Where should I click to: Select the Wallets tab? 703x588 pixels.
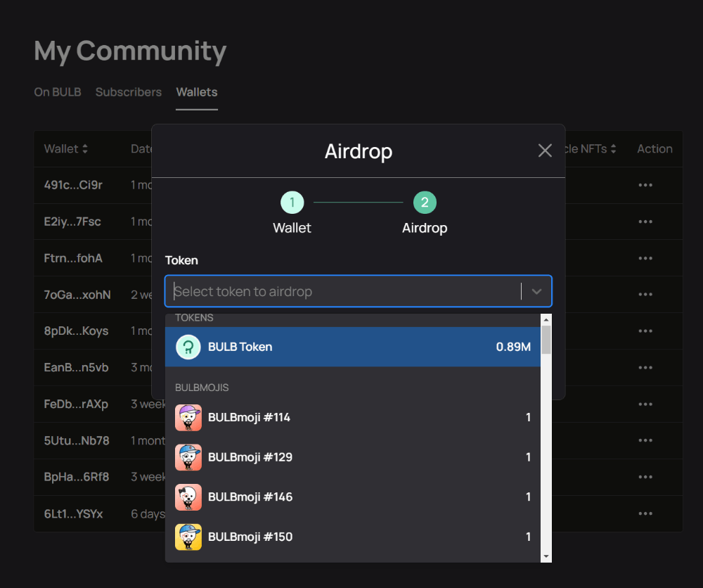pos(197,92)
